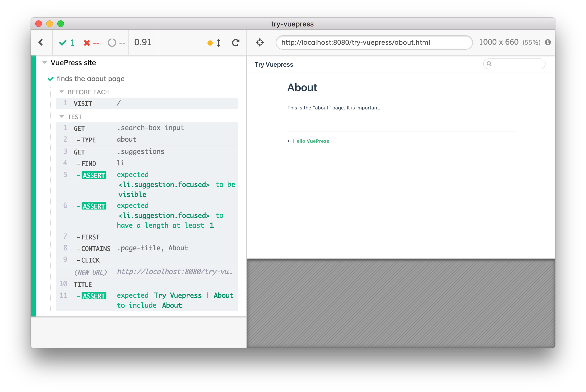Click the red failed X count
Image resolution: width=586 pixels, height=392 pixels.
pos(92,43)
